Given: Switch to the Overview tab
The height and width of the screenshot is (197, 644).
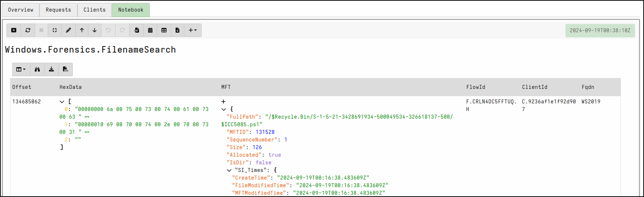Looking at the screenshot, I should (x=21, y=10).
